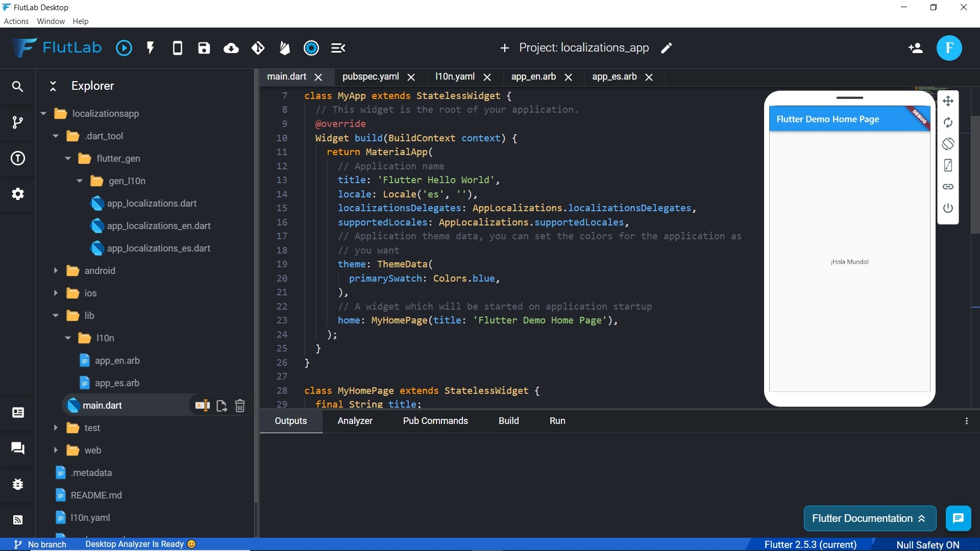Open the Window menu
This screenshot has height=551, width=980.
(51, 21)
